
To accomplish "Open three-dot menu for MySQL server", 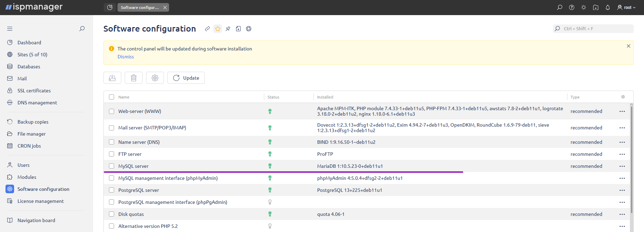I will (622, 166).
